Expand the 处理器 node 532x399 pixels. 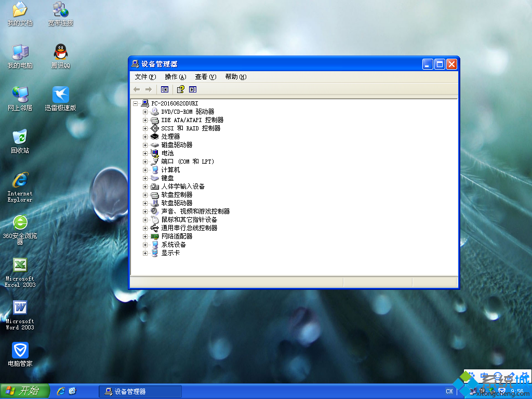(x=145, y=137)
